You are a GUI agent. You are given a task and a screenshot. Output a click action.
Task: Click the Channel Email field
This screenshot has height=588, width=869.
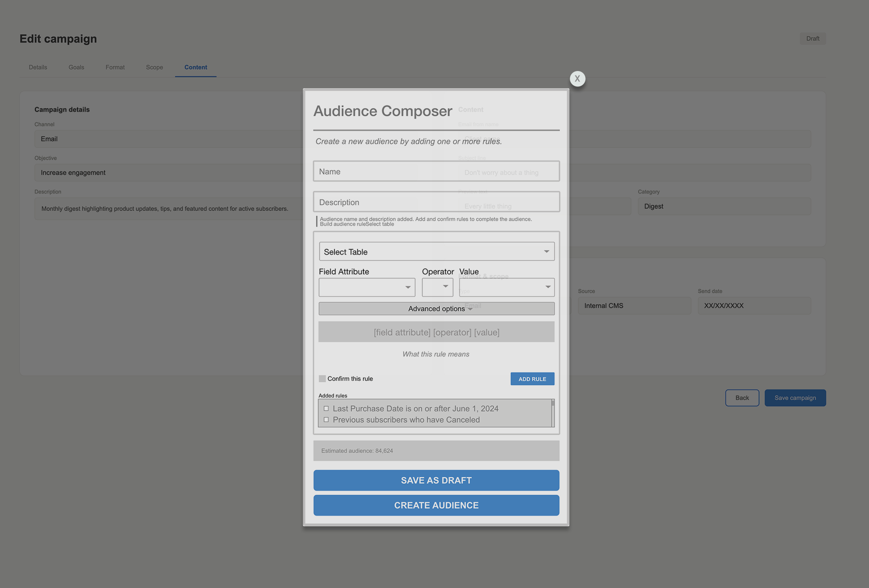[x=169, y=139]
